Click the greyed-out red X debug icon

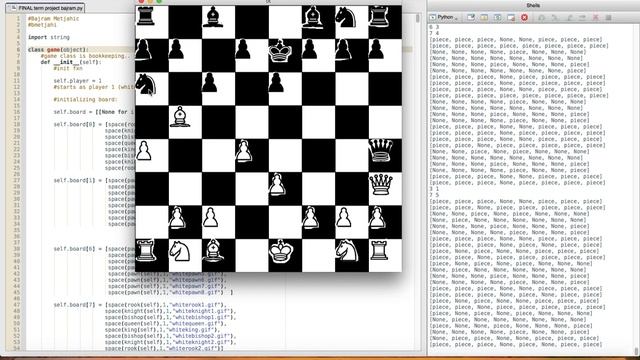(596, 18)
